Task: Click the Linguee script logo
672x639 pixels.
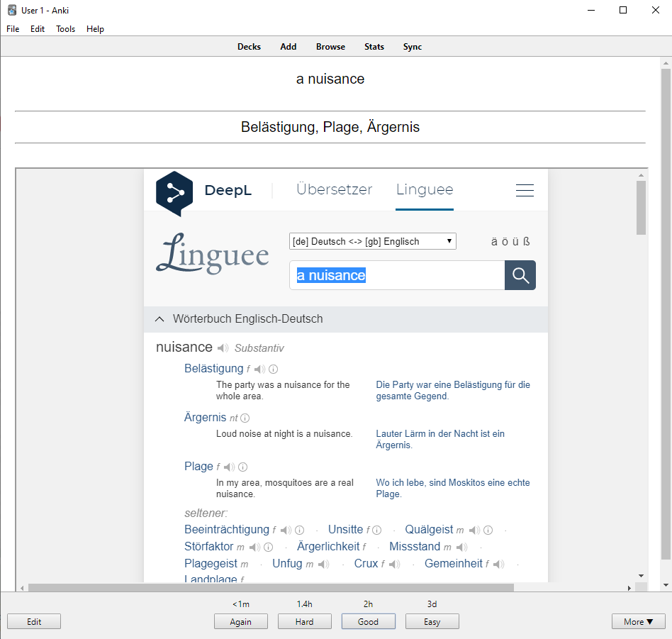Action: (x=213, y=253)
